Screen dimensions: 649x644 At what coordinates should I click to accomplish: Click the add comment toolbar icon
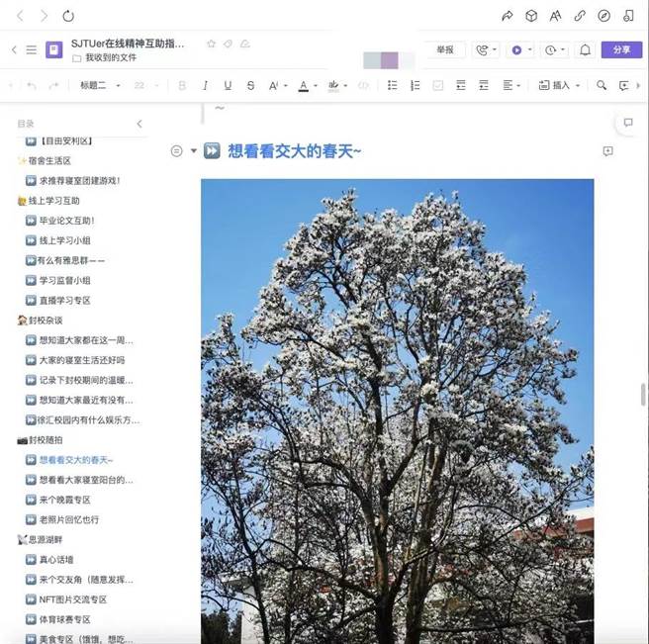point(623,86)
